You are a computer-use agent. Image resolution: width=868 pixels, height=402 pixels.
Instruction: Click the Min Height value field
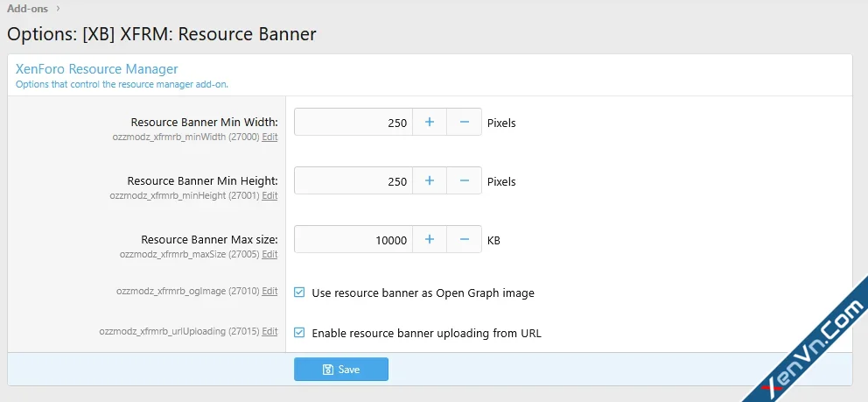tap(353, 181)
